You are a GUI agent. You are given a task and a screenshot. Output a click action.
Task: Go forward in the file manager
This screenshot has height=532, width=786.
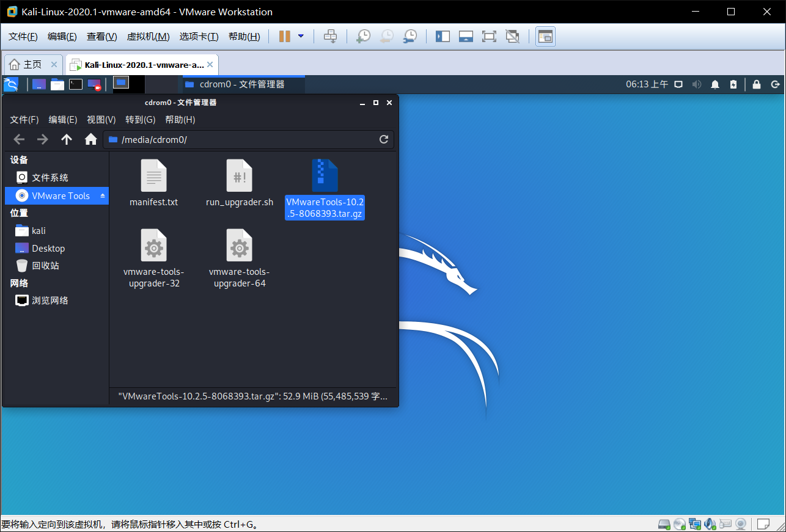click(x=42, y=139)
